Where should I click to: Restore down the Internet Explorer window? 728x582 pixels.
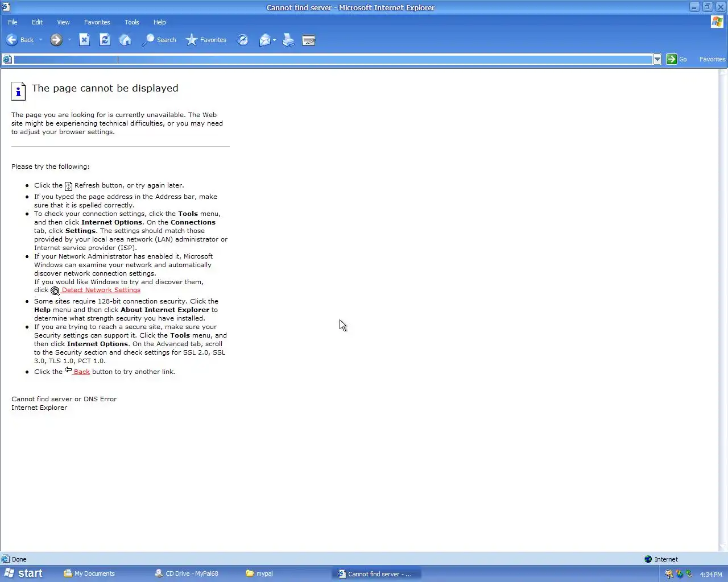[x=708, y=7]
